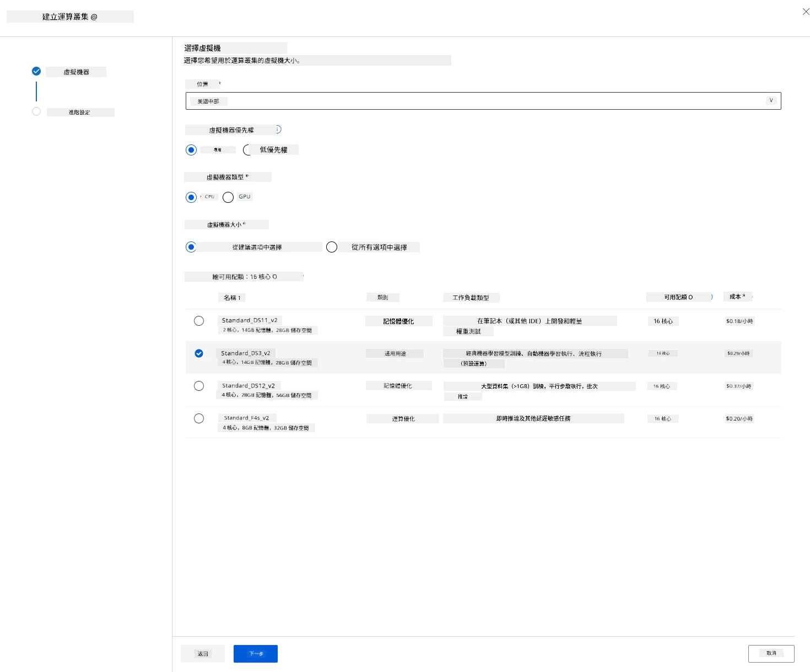
Task: Click the dropdown arrow of location field
Action: point(771,100)
